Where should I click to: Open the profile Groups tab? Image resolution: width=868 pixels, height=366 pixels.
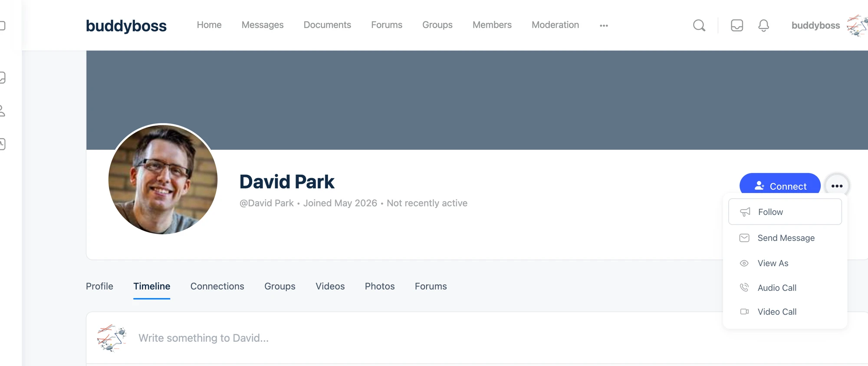click(x=280, y=286)
